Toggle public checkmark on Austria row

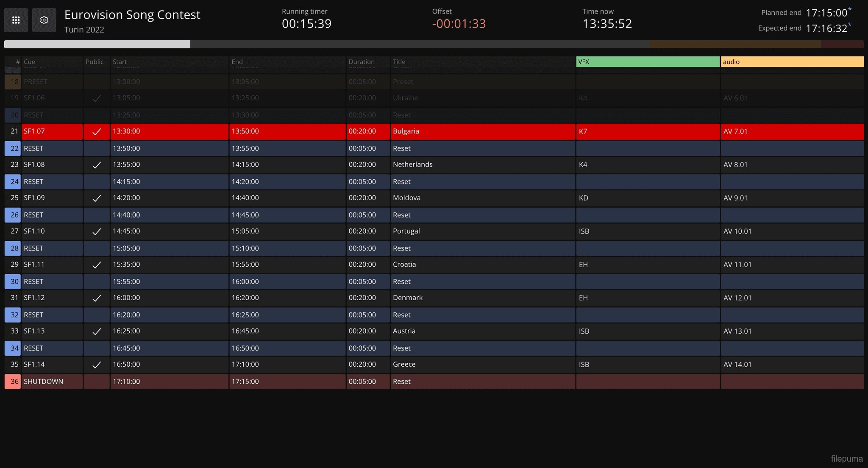click(x=97, y=331)
